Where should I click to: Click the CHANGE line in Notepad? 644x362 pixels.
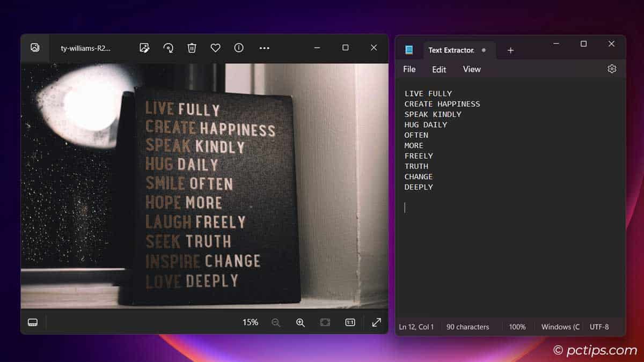[x=419, y=176]
